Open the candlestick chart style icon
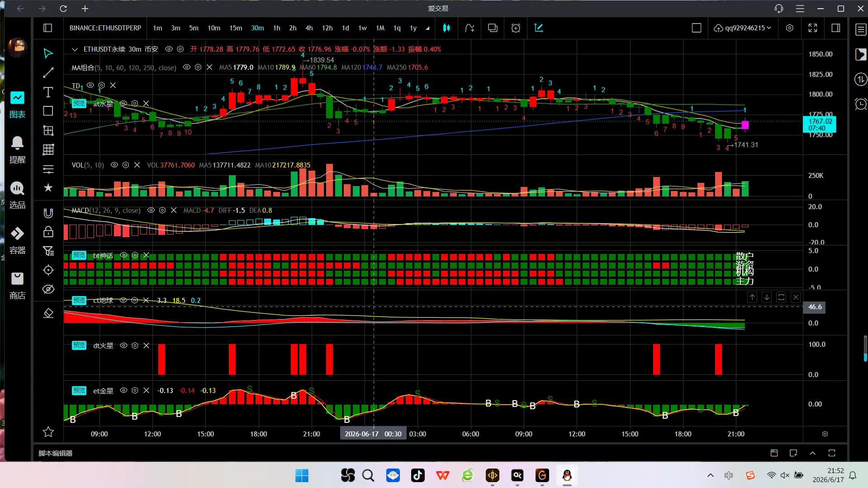Viewport: 868px width, 488px height. 446,28
